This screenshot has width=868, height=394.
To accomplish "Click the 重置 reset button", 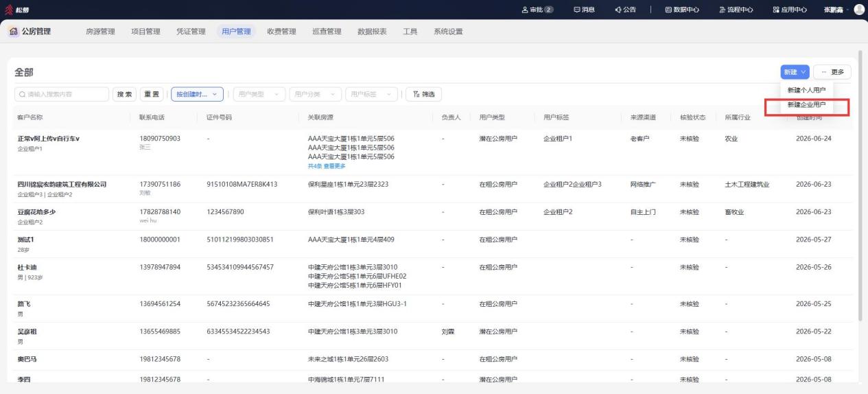I will (x=151, y=94).
